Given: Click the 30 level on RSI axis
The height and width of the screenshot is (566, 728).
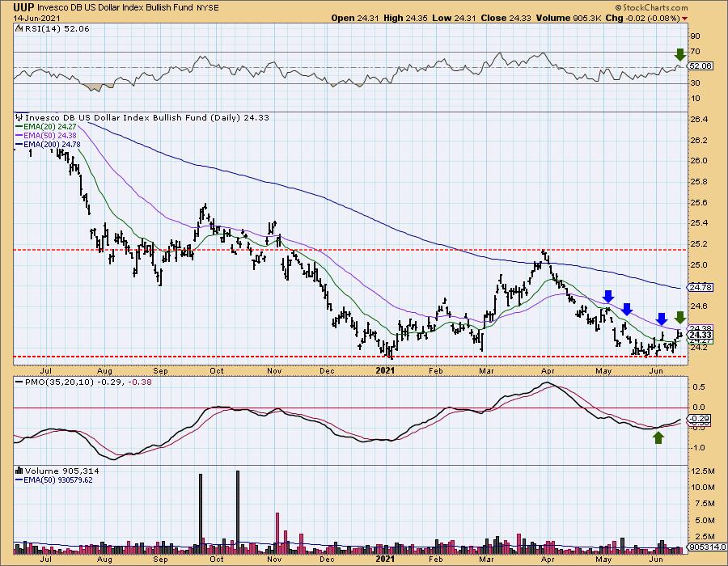Looking at the screenshot, I should (696, 83).
